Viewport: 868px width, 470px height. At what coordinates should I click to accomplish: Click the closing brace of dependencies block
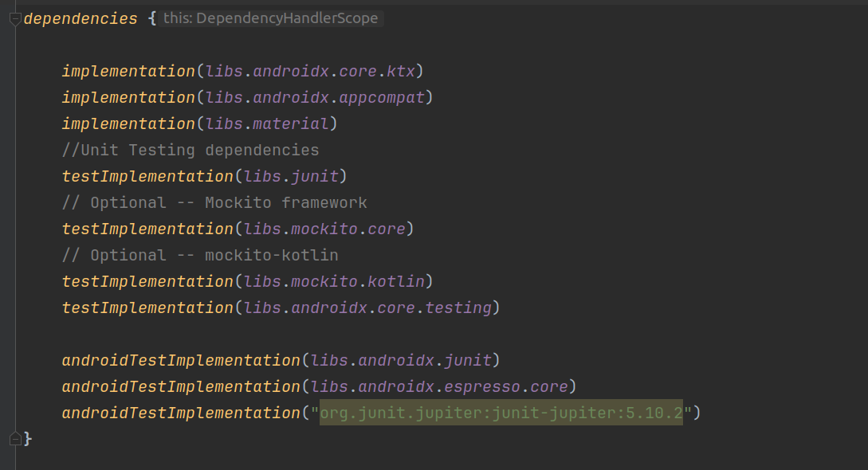click(x=28, y=437)
